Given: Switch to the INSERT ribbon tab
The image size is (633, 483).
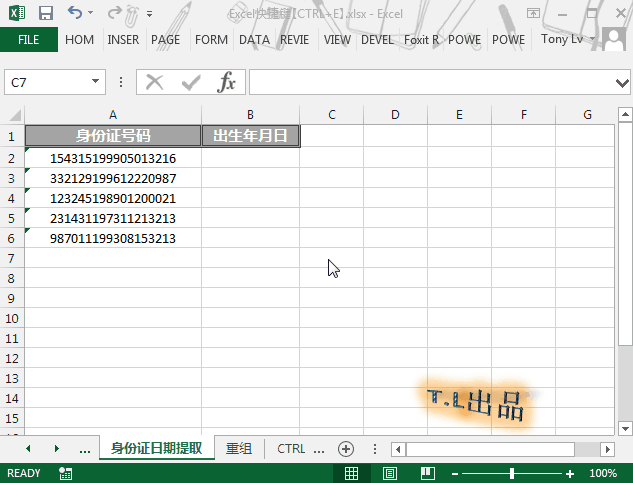Looking at the screenshot, I should (123, 40).
